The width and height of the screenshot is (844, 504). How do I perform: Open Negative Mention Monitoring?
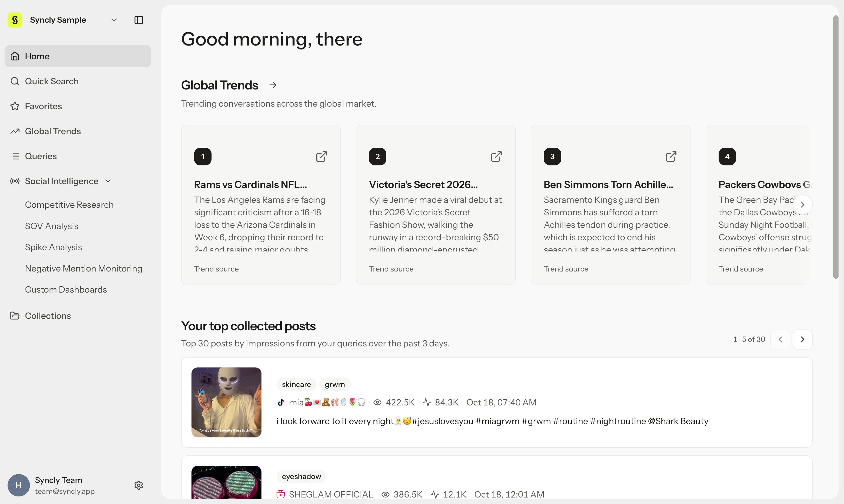tap(84, 268)
